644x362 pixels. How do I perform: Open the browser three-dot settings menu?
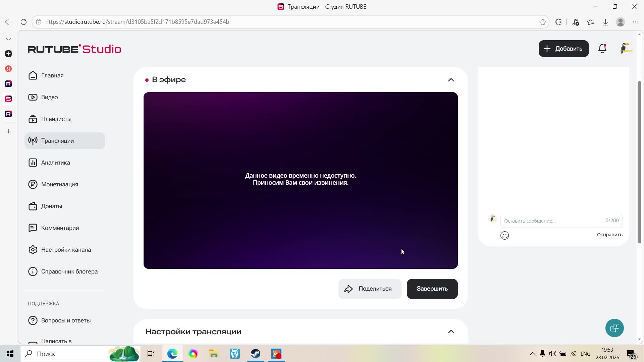tap(636, 22)
